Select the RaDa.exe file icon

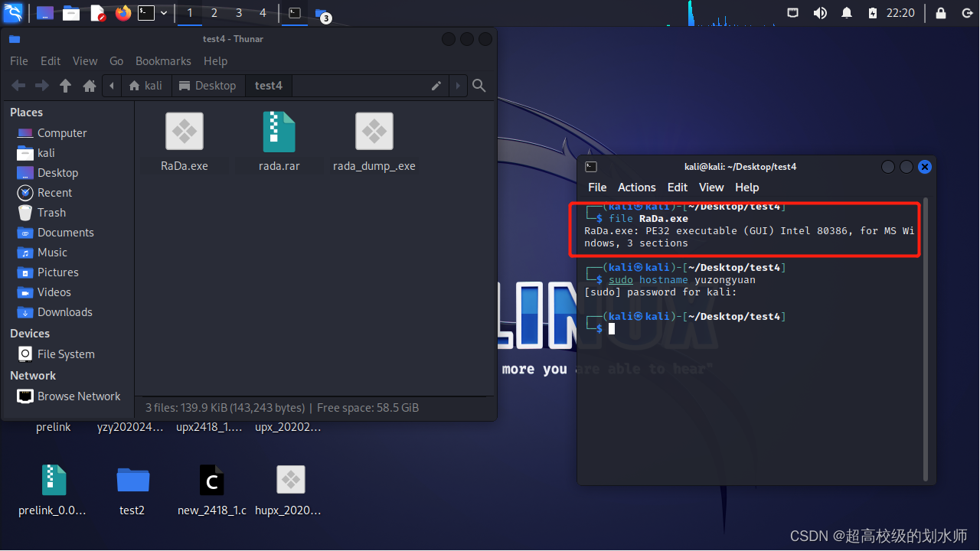click(x=185, y=131)
